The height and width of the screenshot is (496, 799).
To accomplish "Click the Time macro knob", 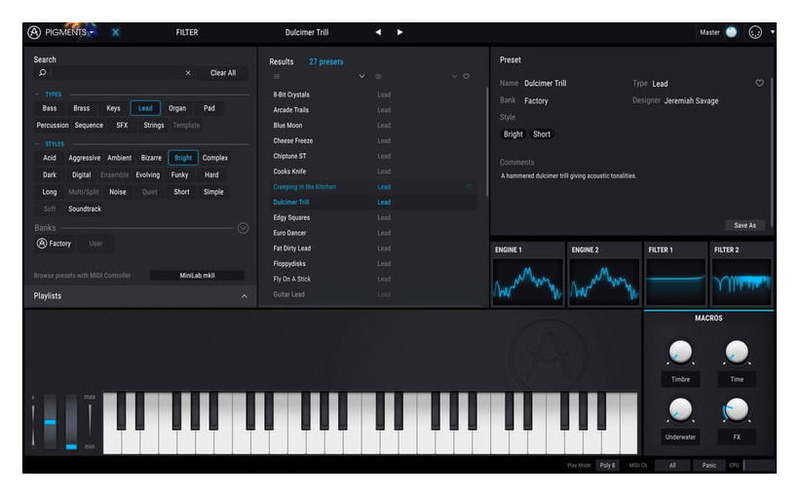I will pyautogui.click(x=736, y=352).
